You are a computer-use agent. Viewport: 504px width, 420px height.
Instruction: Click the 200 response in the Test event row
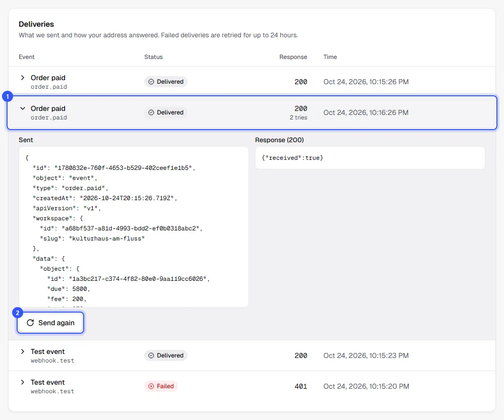(x=301, y=355)
